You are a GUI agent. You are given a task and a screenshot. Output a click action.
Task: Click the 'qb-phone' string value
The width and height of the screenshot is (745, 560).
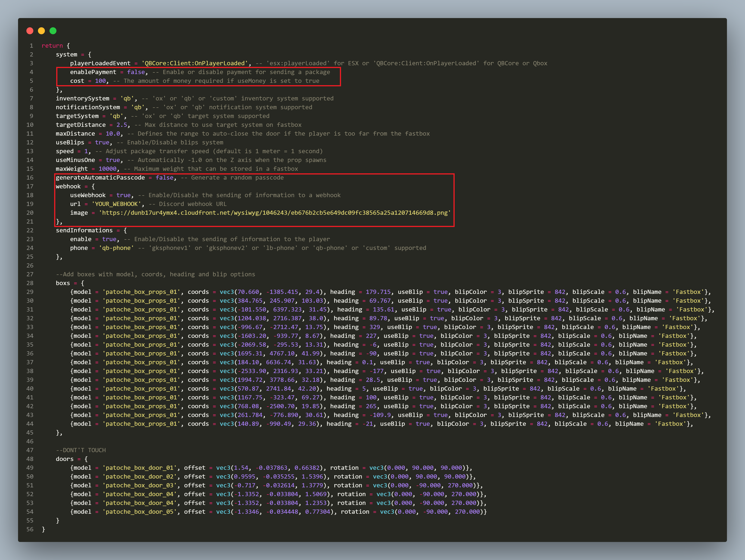tap(116, 248)
